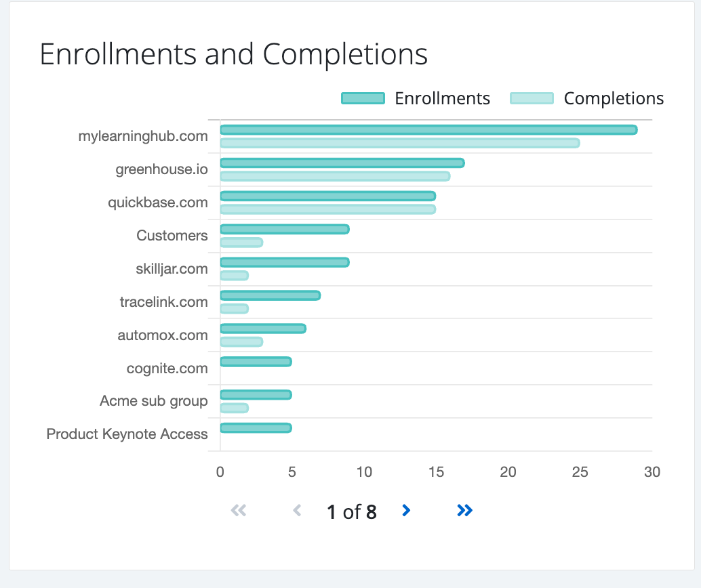
Task: Click the Customers enrollments bar
Action: (x=285, y=230)
